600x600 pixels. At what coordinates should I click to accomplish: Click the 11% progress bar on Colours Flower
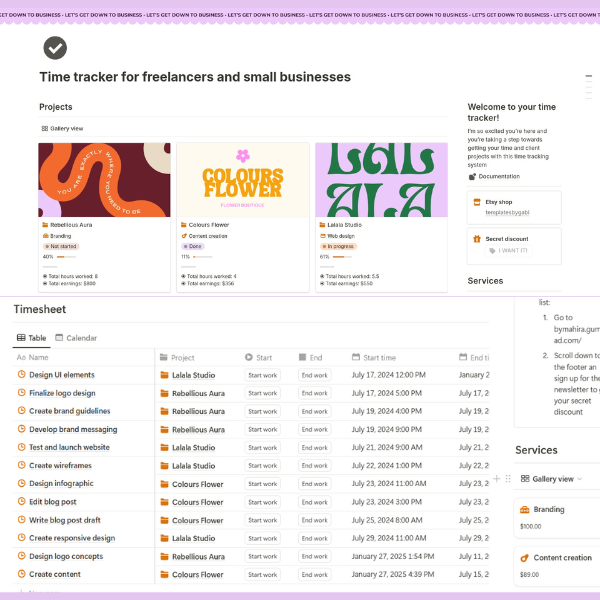point(203,257)
